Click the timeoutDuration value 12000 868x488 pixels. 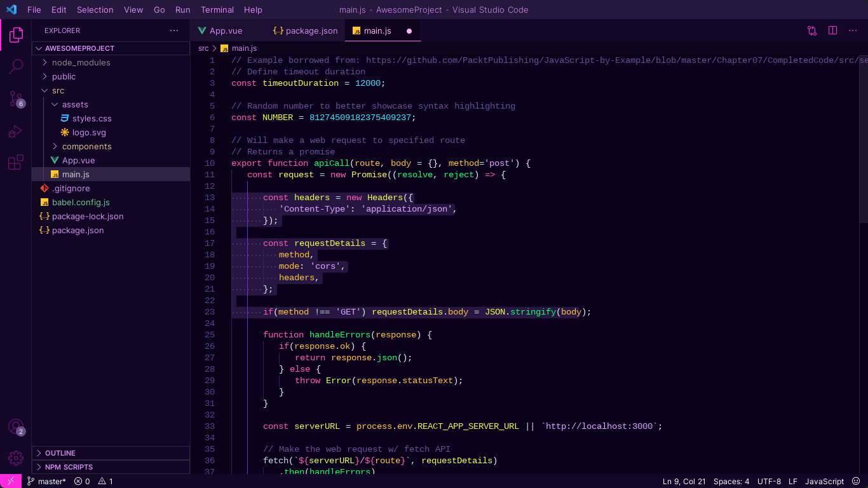coord(367,83)
